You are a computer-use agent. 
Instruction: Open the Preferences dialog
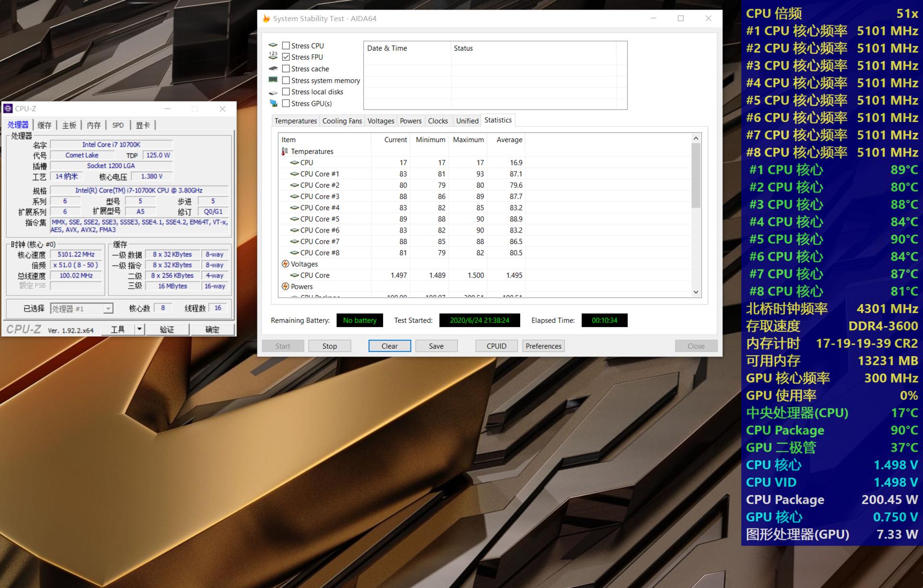tap(543, 346)
